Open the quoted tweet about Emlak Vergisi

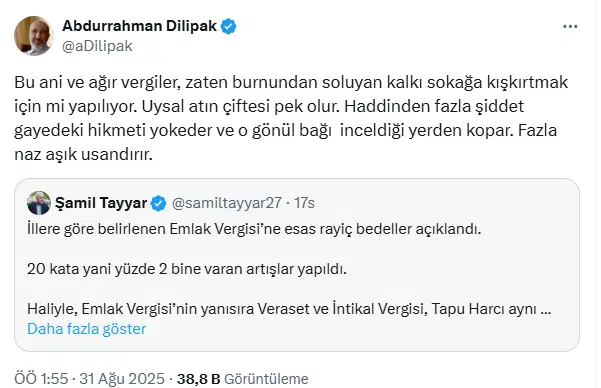pos(297,265)
